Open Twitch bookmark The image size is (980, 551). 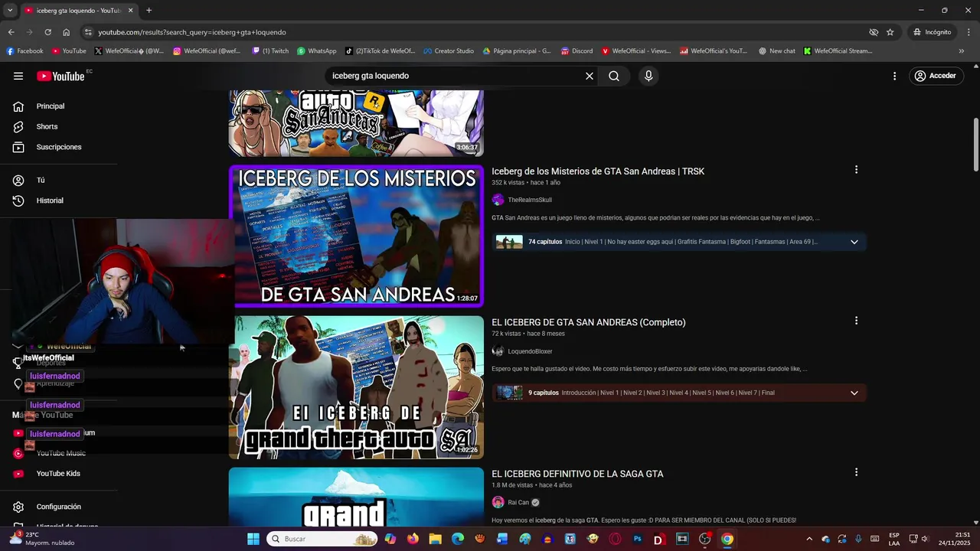pos(270,51)
